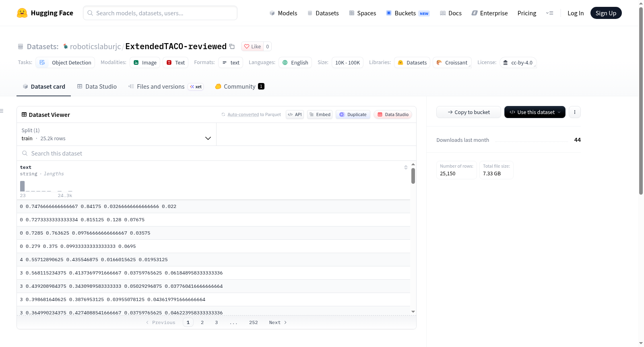The height and width of the screenshot is (347, 644).
Task: Click the English language tag
Action: [x=295, y=62]
